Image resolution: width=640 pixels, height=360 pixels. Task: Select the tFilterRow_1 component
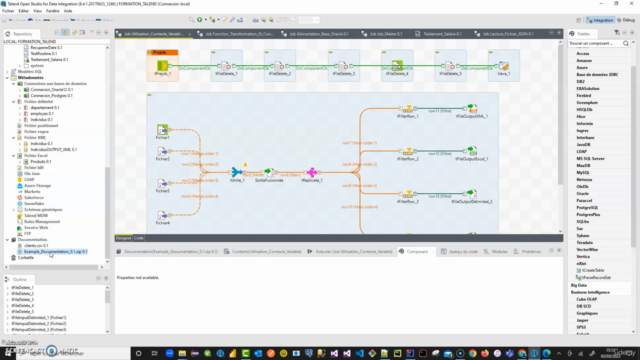pyautogui.click(x=408, y=109)
